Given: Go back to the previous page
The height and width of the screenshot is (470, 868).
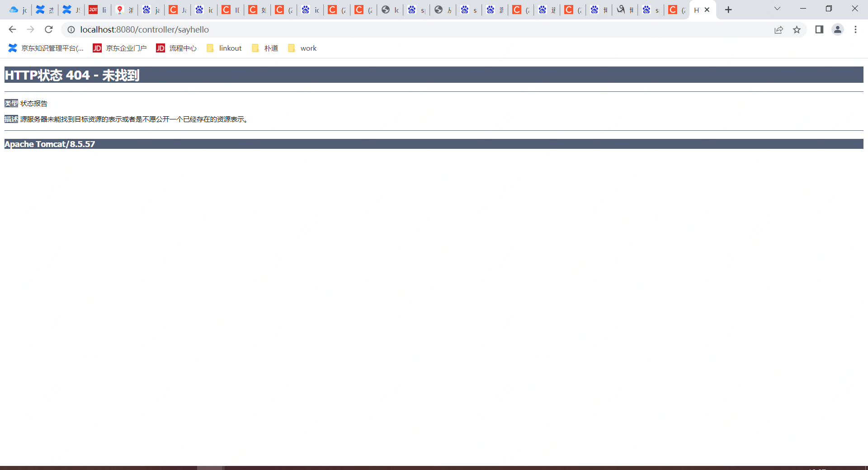Looking at the screenshot, I should point(12,29).
